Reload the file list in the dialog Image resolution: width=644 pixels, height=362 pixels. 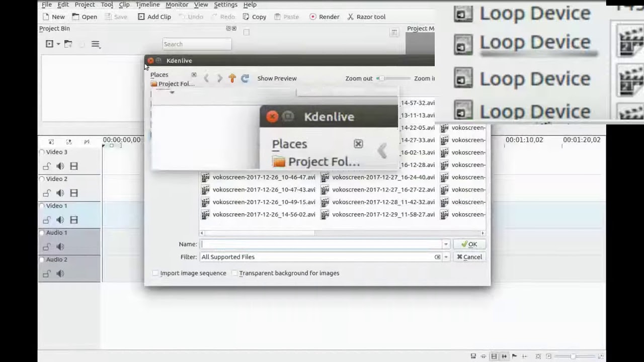coord(245,78)
